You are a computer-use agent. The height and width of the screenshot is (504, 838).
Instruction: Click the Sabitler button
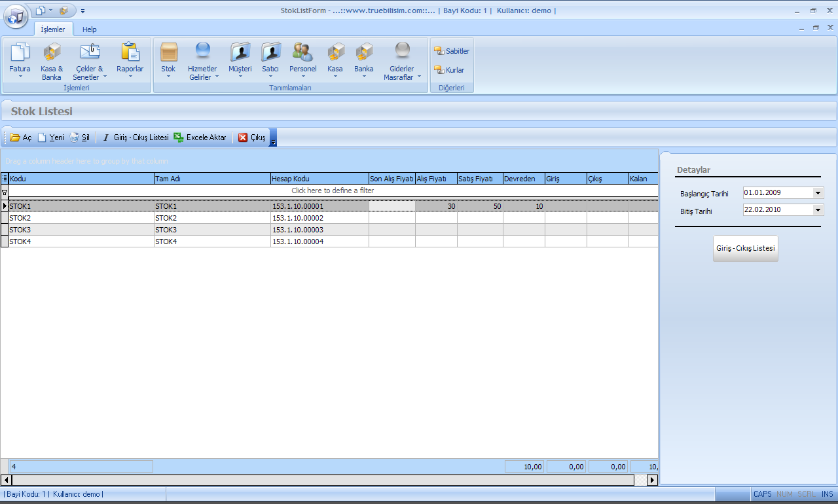point(452,51)
